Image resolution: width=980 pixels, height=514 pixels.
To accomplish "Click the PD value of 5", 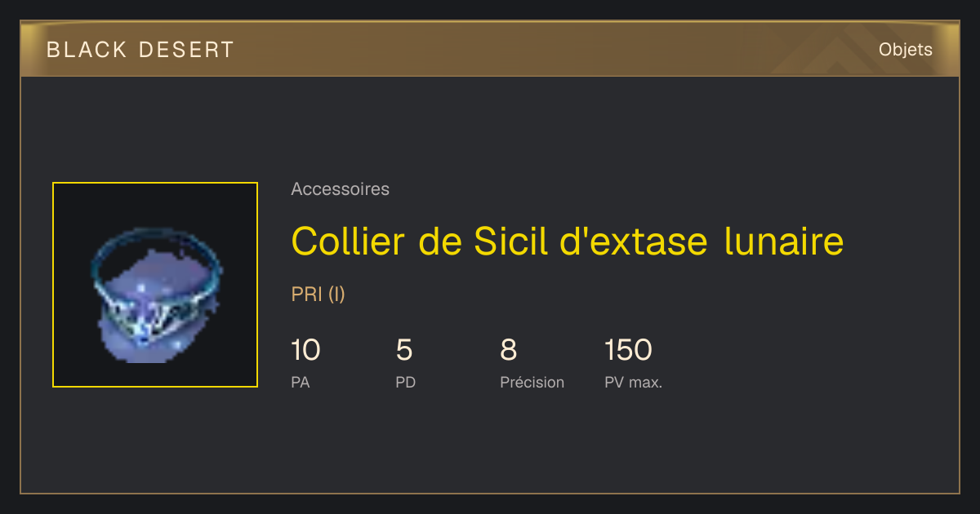I will 404,351.
